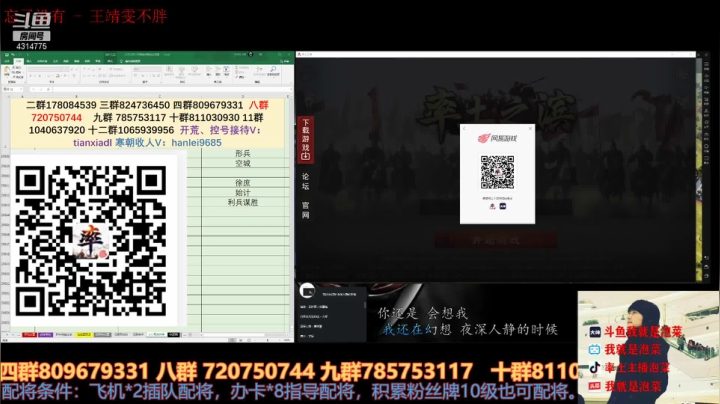
Task: Switch to the red sheet tab
Action: coord(29,335)
